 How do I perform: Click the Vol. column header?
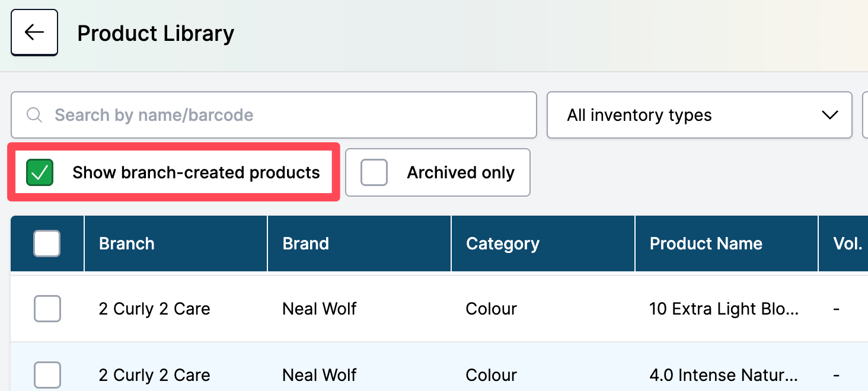[x=847, y=243]
